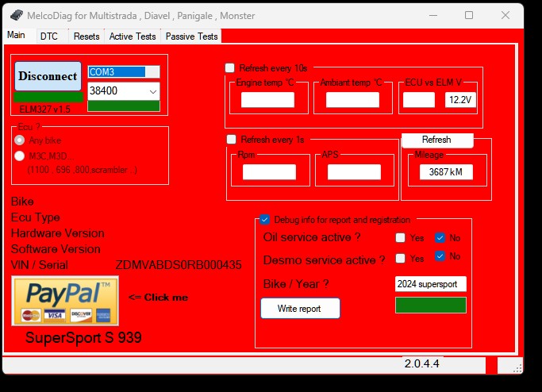542x392 pixels.
Task: Switch to Passive Tests tab
Action: click(191, 37)
